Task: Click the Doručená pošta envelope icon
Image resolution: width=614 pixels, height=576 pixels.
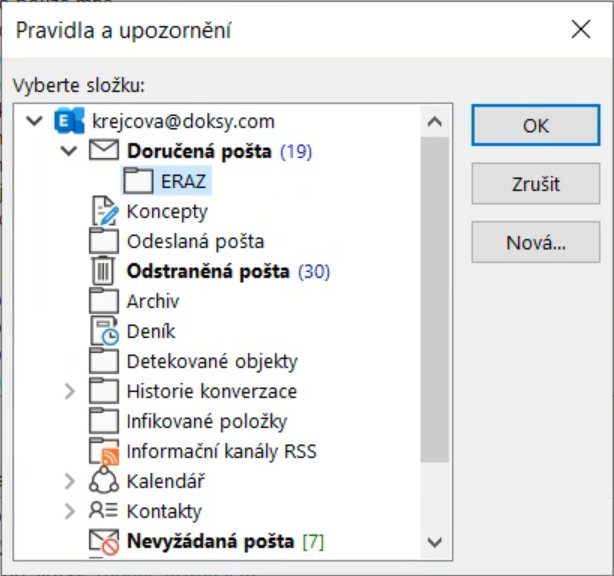Action: [104, 151]
